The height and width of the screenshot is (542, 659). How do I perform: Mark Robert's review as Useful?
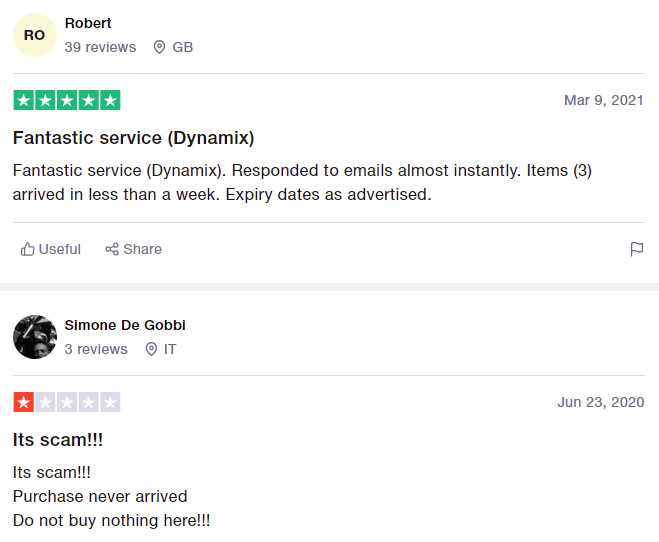coord(50,249)
